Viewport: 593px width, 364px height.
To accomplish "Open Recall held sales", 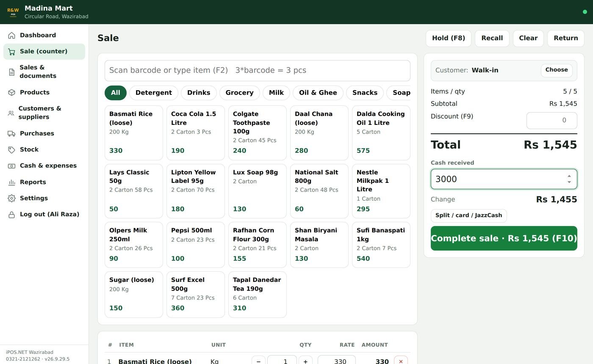I will coord(492,38).
